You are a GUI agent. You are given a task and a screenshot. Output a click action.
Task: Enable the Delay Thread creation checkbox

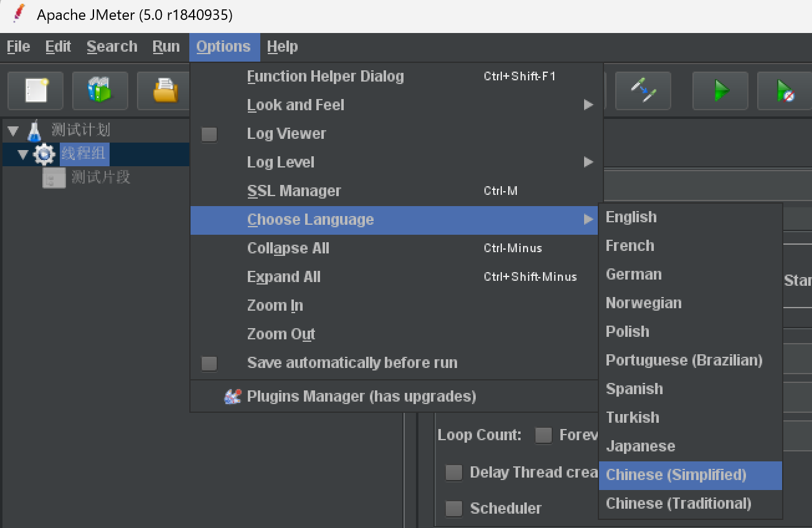[454, 473]
